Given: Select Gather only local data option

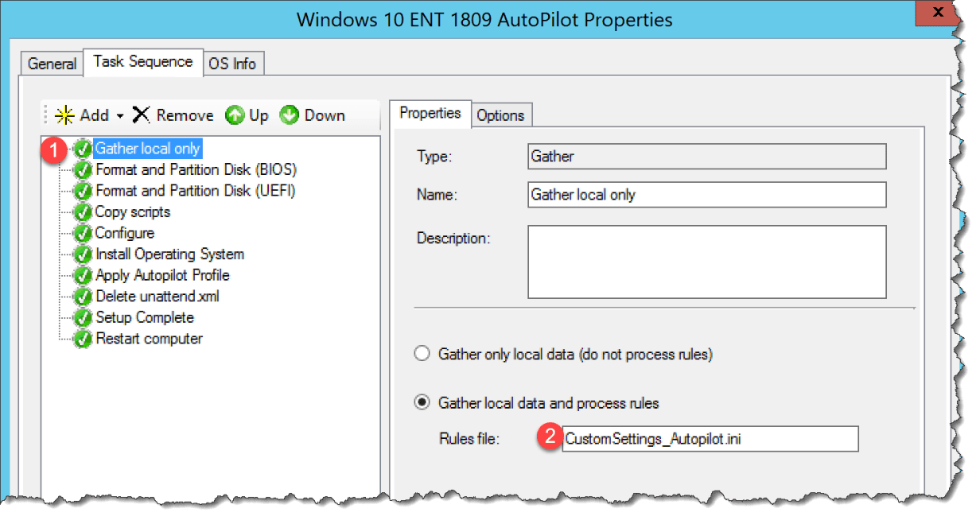Looking at the screenshot, I should [x=422, y=353].
